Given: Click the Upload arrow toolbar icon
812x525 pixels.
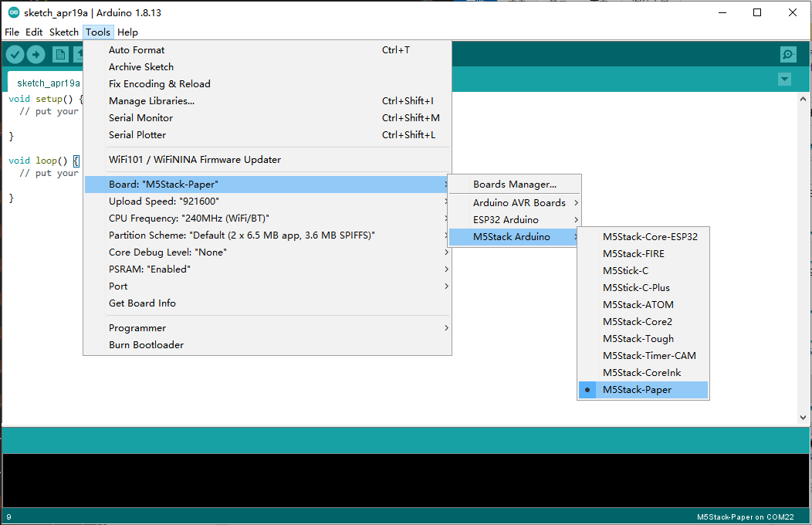Looking at the screenshot, I should click(36, 54).
